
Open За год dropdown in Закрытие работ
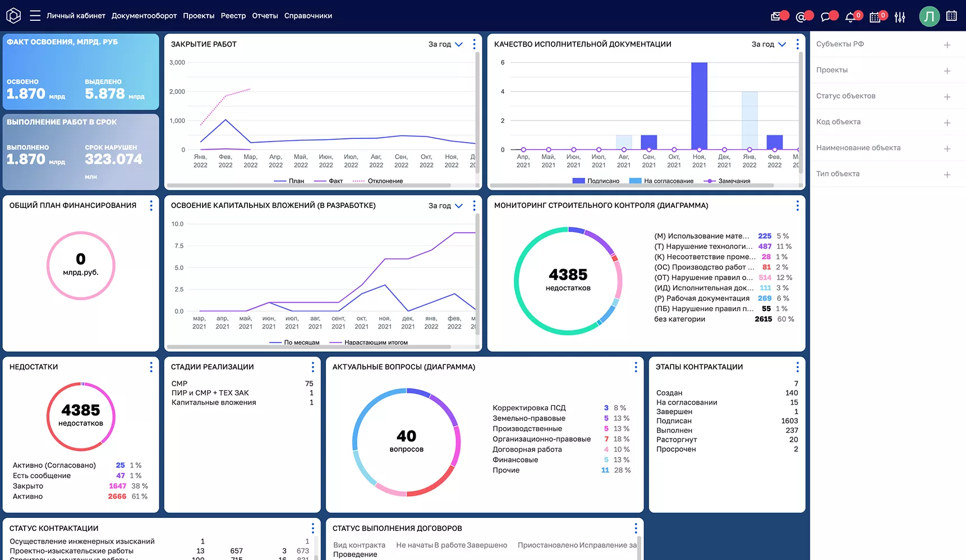[445, 44]
